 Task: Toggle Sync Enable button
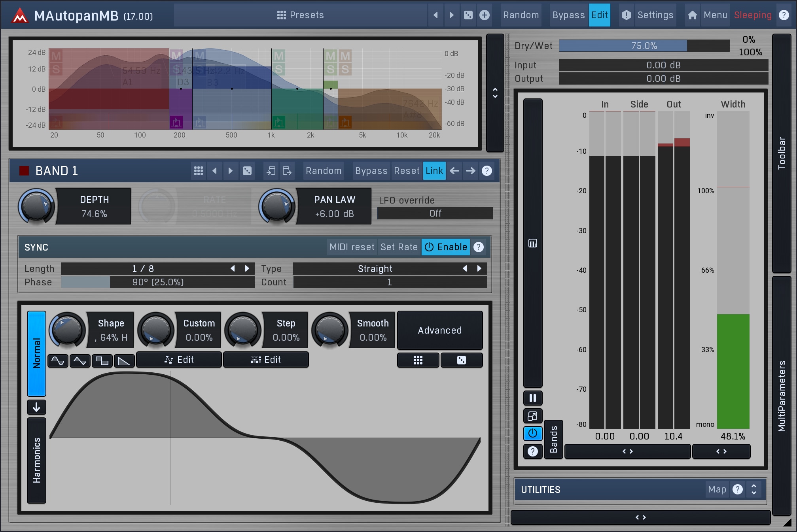pyautogui.click(x=446, y=247)
